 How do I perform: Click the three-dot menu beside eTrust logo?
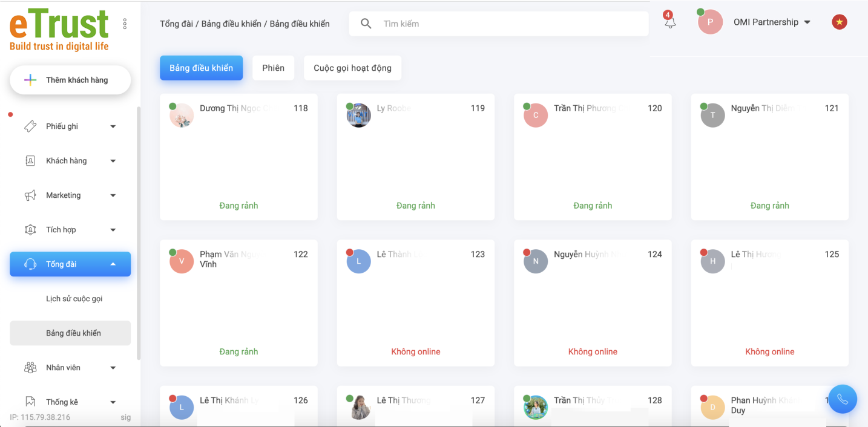[125, 24]
